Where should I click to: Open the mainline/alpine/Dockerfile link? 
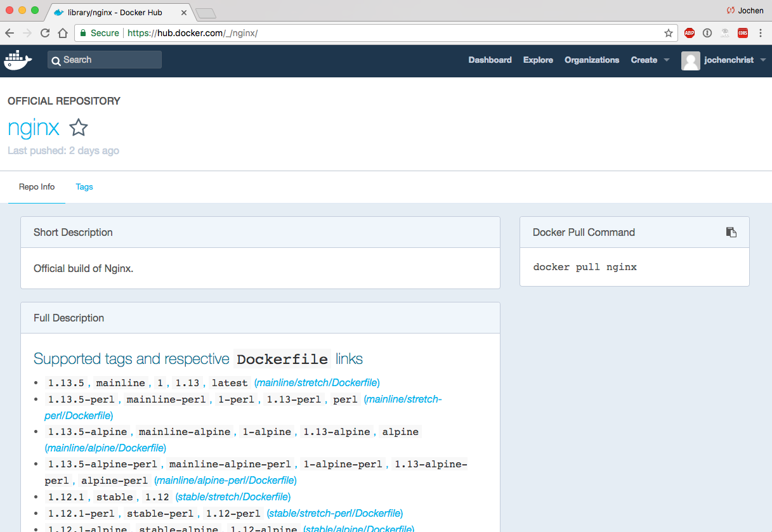[105, 448]
